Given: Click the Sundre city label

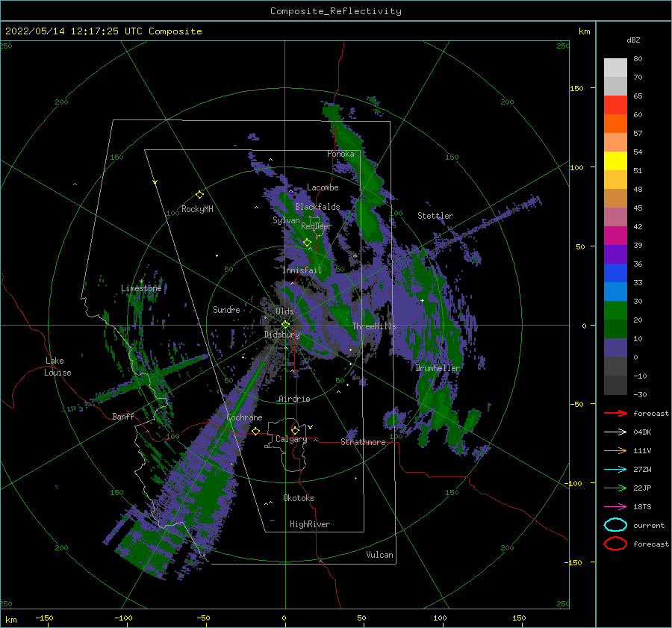Looking at the screenshot, I should (226, 309).
